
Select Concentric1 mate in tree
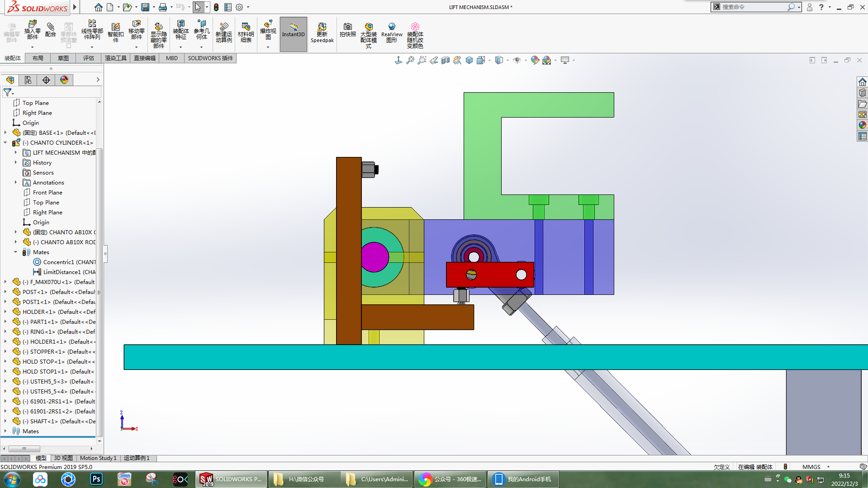[64, 262]
